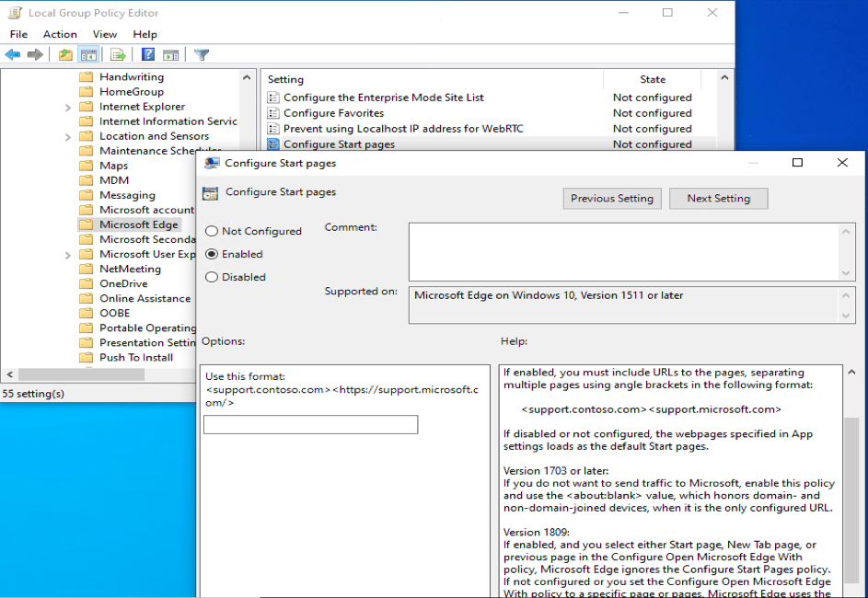Open the File menu

click(18, 34)
